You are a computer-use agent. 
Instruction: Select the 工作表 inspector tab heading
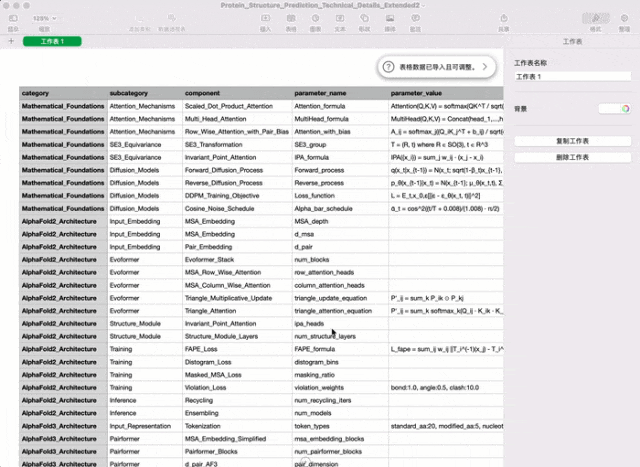click(x=572, y=42)
